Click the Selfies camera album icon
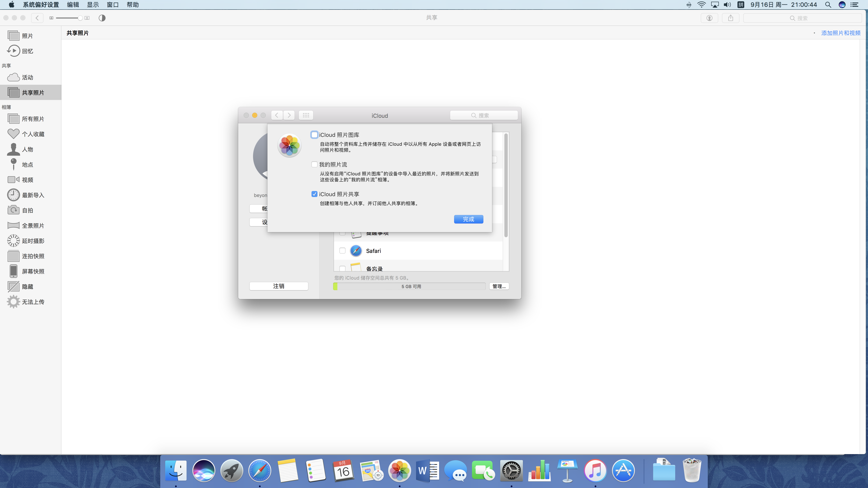 click(x=13, y=210)
